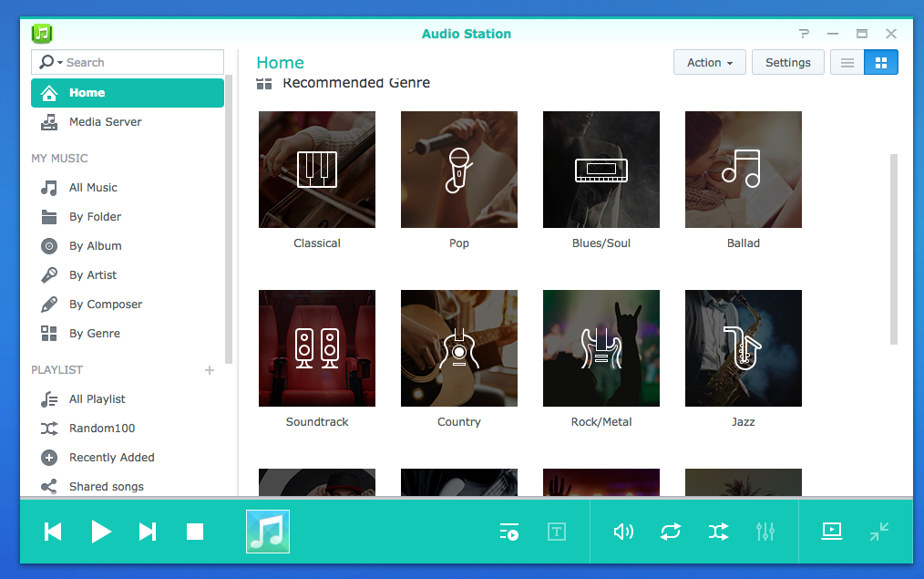The image size is (924, 579).
Task: Click the Home heading text
Action: tap(280, 63)
